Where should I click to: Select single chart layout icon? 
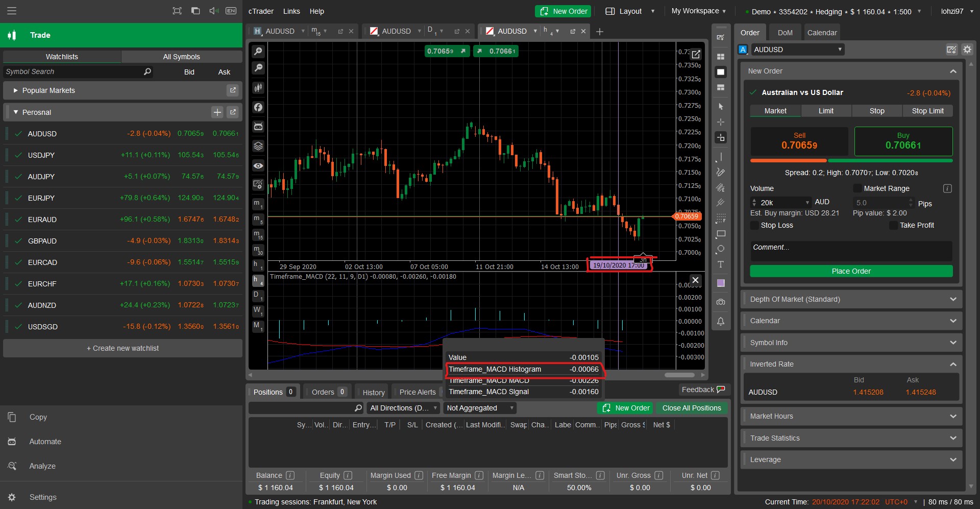click(721, 72)
